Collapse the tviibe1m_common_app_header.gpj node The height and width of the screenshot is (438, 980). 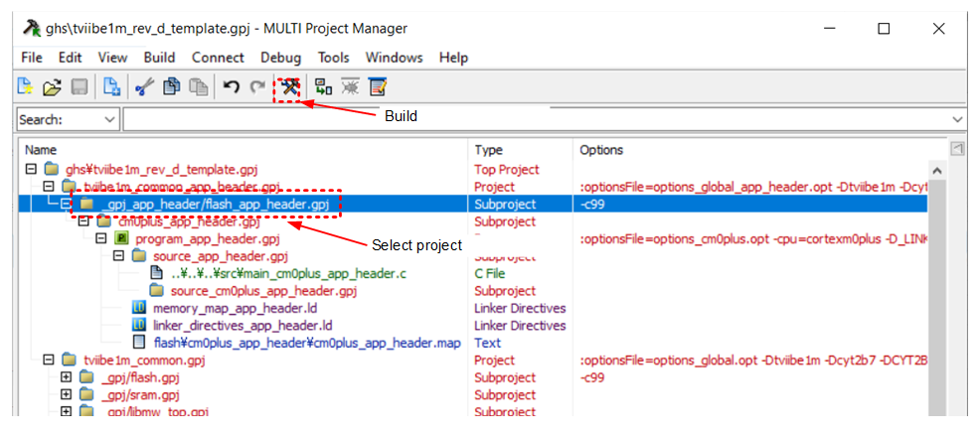48,187
